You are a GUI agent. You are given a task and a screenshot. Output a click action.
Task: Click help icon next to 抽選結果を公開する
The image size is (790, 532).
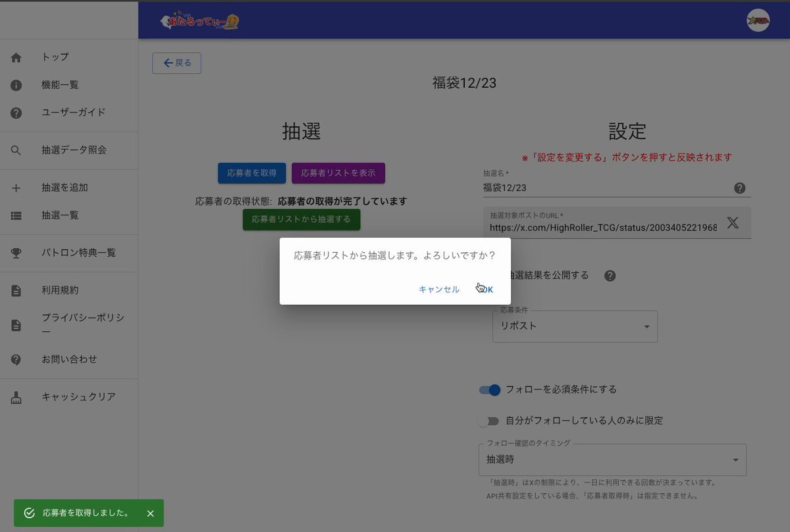point(610,276)
